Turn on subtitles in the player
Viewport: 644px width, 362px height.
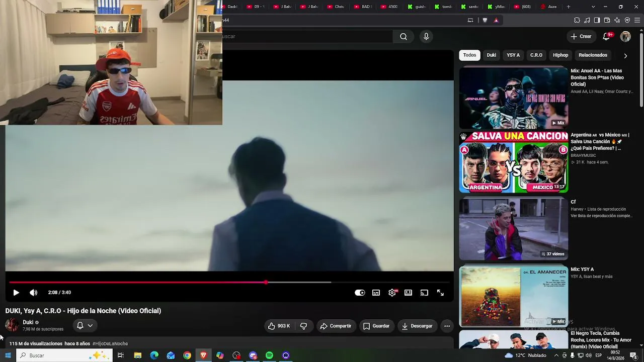(376, 293)
